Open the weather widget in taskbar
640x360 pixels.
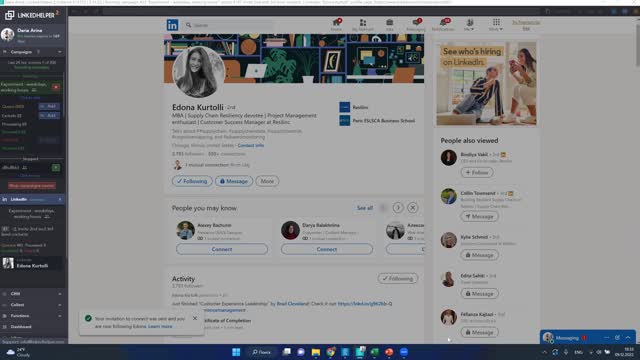pos(18,352)
